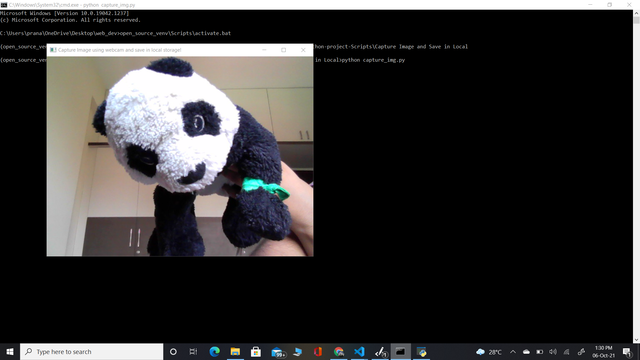Viewport: 640px width, 360px height.
Task: Open the notification Action Center
Action: [628, 352]
